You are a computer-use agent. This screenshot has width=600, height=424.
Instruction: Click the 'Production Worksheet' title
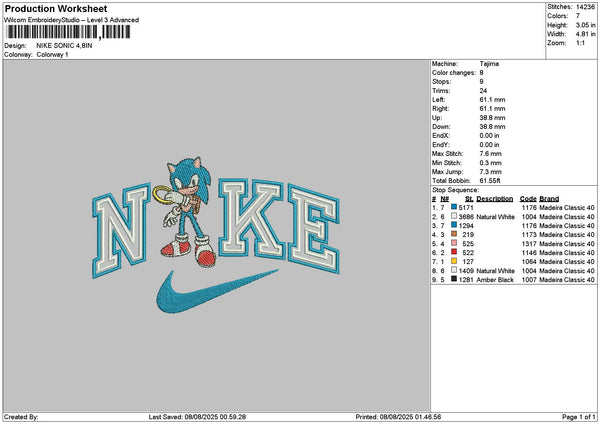click(56, 9)
